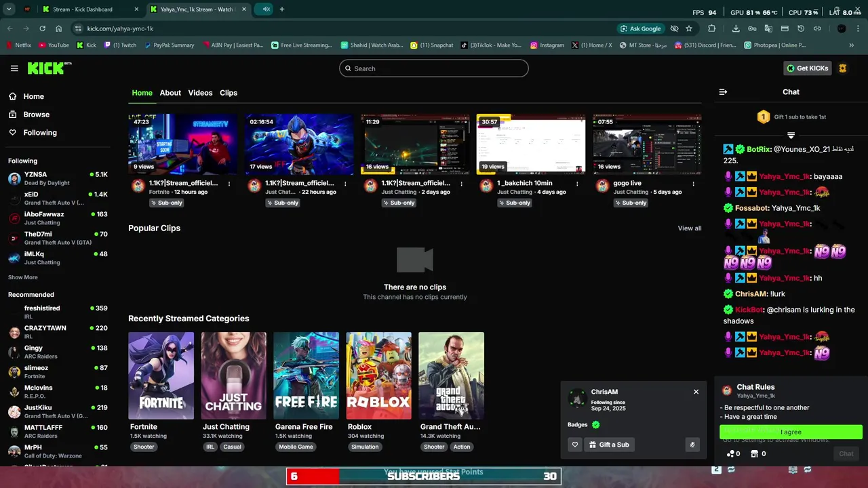
Task: Click View all for Popular Clips
Action: click(690, 228)
